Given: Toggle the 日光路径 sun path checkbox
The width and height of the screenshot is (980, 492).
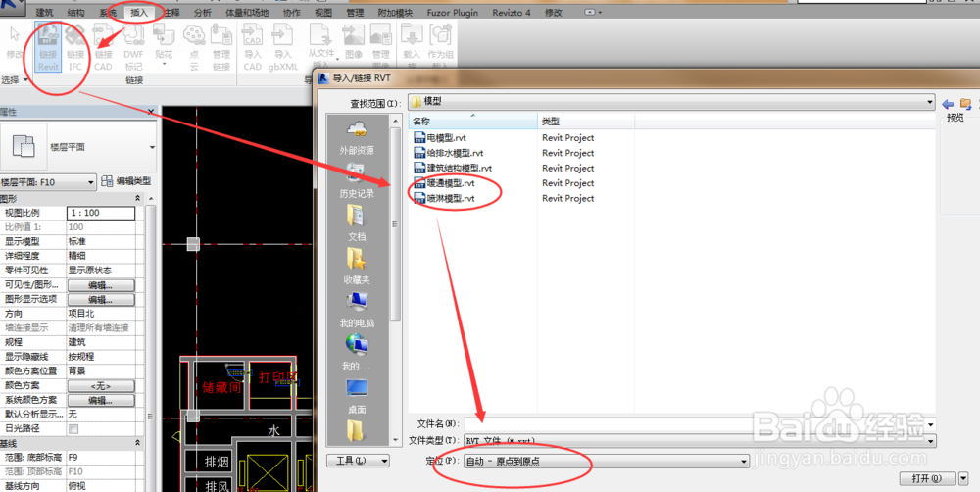Looking at the screenshot, I should (x=73, y=429).
